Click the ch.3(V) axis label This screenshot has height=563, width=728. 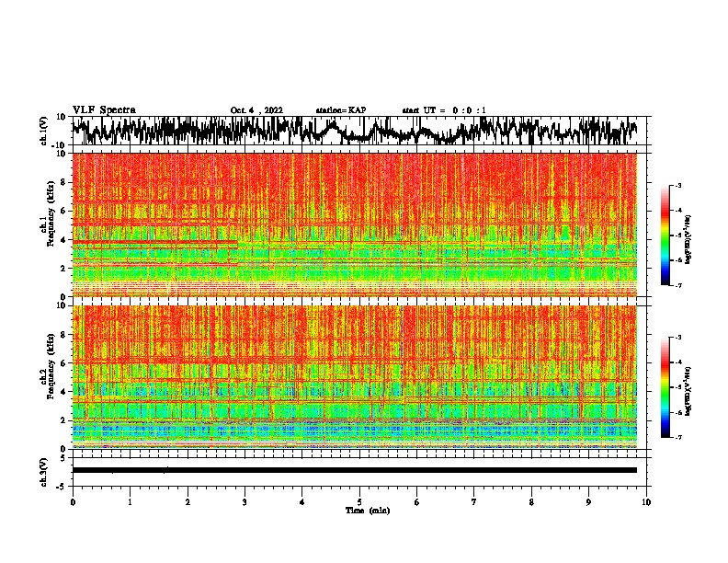coord(44,472)
